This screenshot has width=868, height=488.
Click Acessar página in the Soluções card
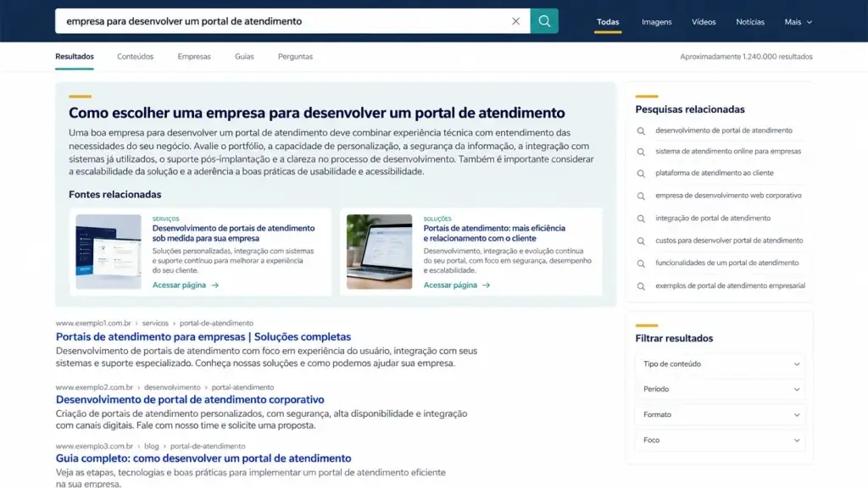tap(450, 285)
